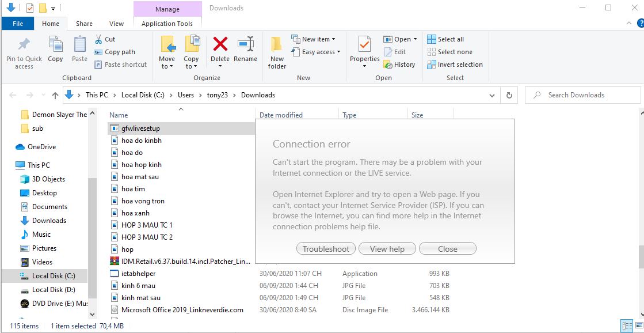Screen dimensions: 644x333
Task: Go up one folder level
Action: [55, 95]
